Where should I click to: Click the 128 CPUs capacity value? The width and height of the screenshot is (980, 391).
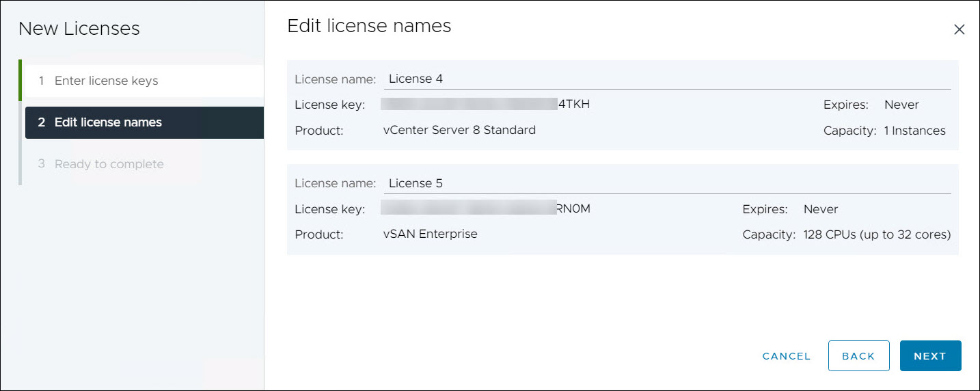click(877, 235)
